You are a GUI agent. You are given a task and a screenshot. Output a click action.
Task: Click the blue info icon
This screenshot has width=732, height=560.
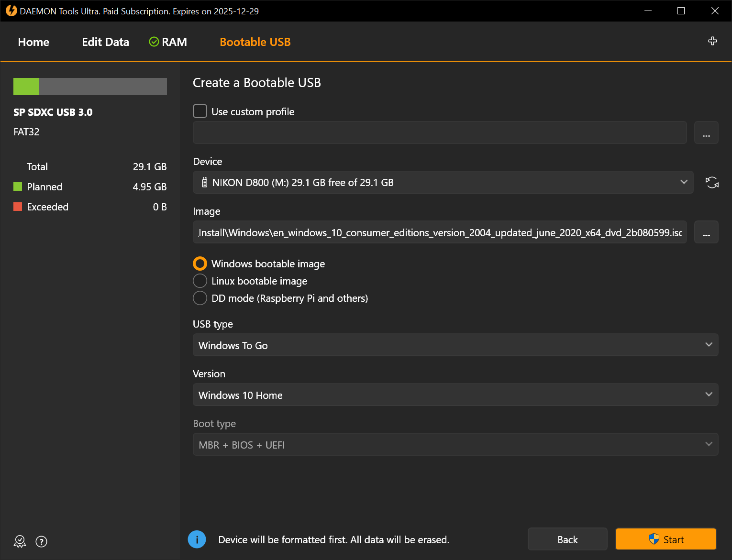point(197,539)
